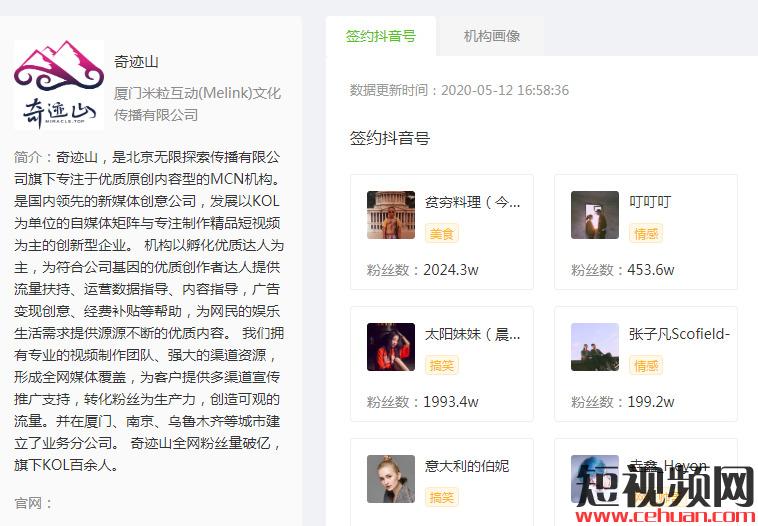Switch to the 机构画像 tab
This screenshot has width=758, height=526.
coord(491,36)
